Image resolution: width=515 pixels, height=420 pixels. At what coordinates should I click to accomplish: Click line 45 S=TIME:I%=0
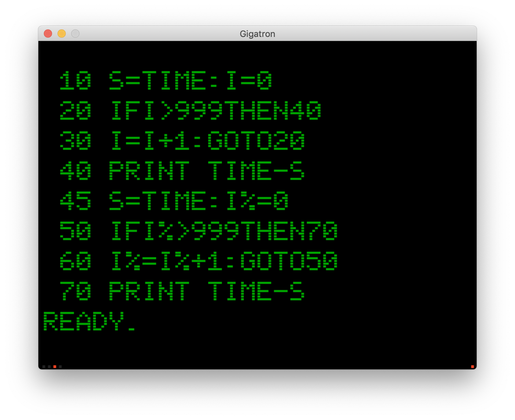click(174, 201)
